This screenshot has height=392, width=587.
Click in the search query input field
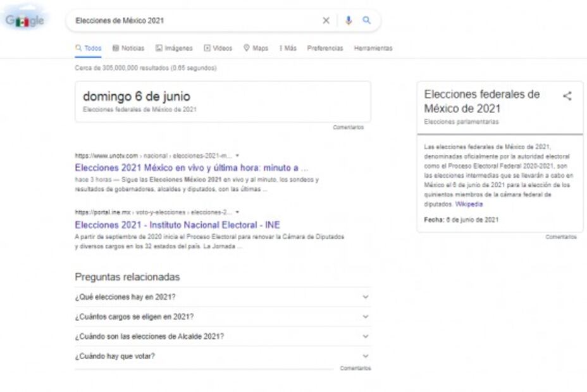click(190, 21)
